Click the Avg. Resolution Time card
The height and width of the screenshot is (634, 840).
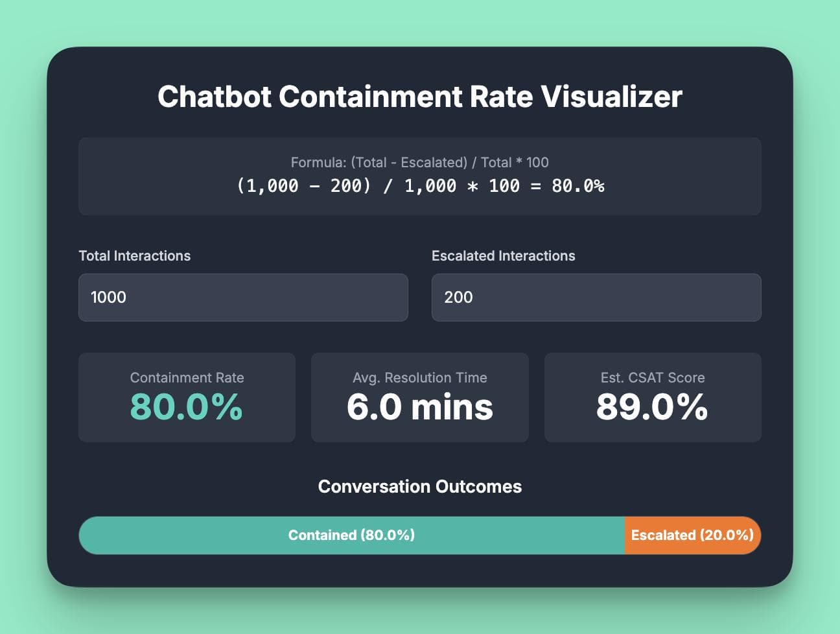point(420,397)
